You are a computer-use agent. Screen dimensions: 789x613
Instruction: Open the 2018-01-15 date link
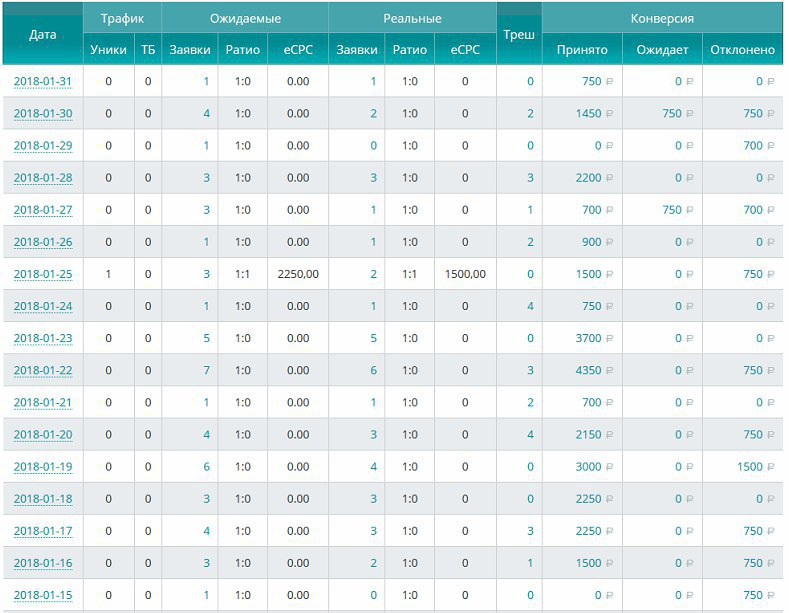pyautogui.click(x=43, y=595)
